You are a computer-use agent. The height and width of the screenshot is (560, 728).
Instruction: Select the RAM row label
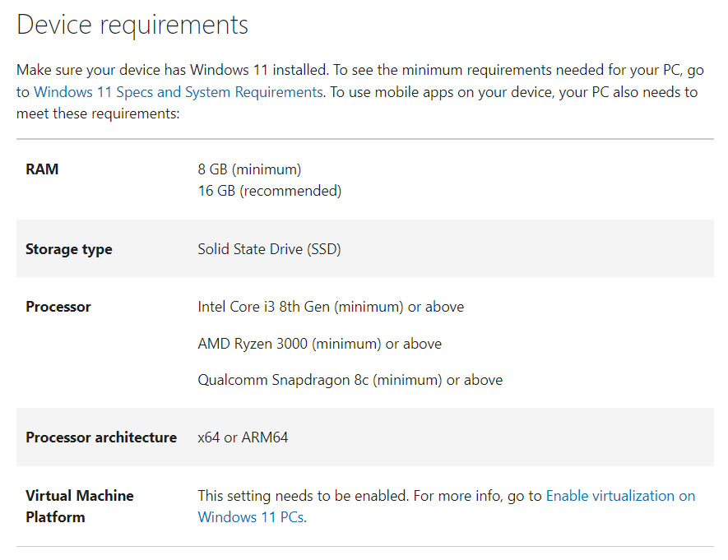click(x=42, y=169)
